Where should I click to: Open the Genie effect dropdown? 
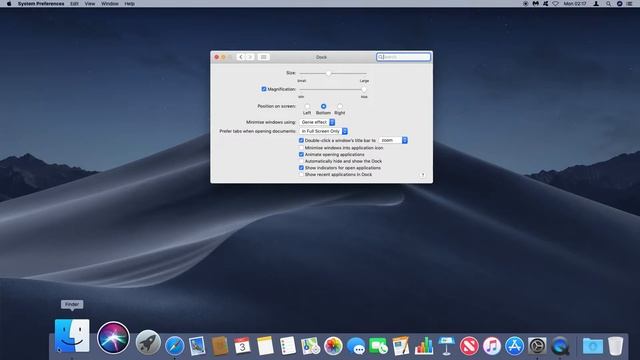point(317,122)
